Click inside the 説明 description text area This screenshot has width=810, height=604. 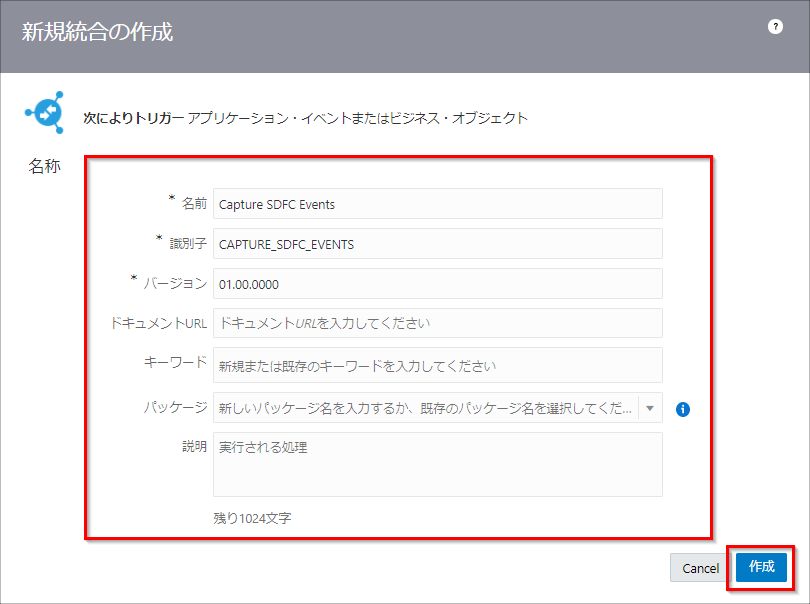tap(437, 464)
